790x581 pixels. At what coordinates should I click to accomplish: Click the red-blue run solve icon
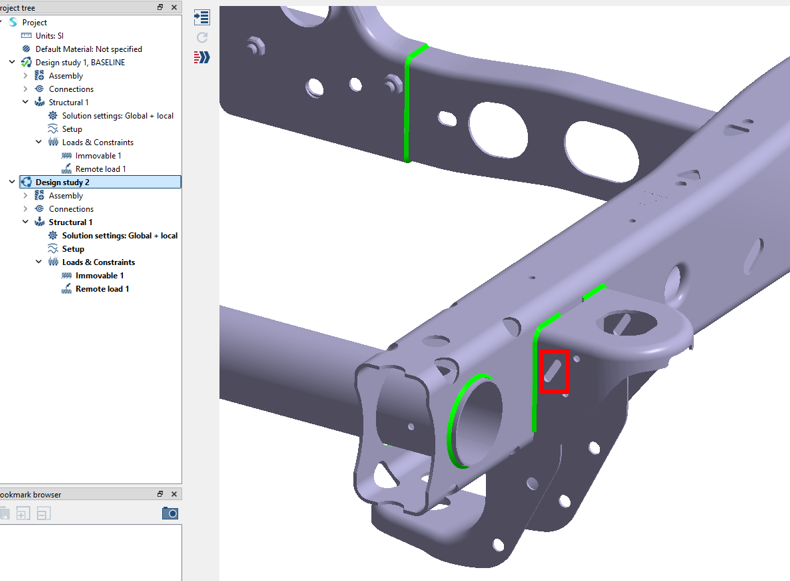pyautogui.click(x=202, y=57)
